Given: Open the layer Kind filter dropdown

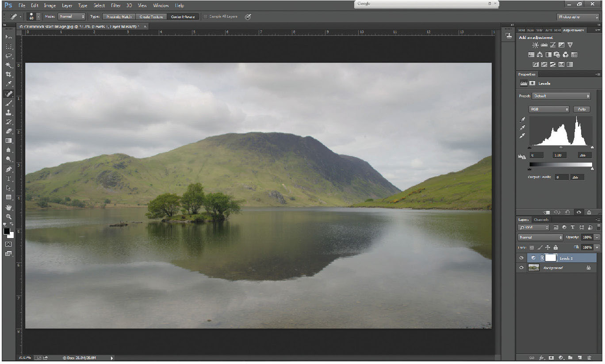Looking at the screenshot, I should [534, 227].
